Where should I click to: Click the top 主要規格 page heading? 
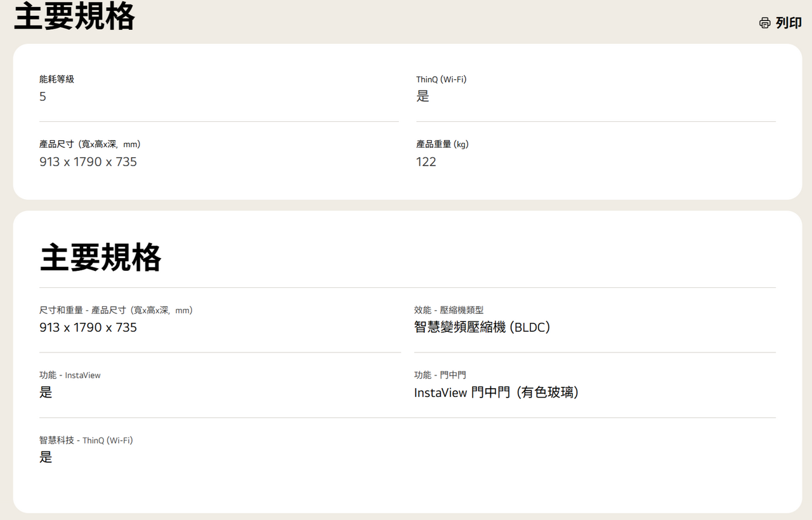[x=74, y=16]
